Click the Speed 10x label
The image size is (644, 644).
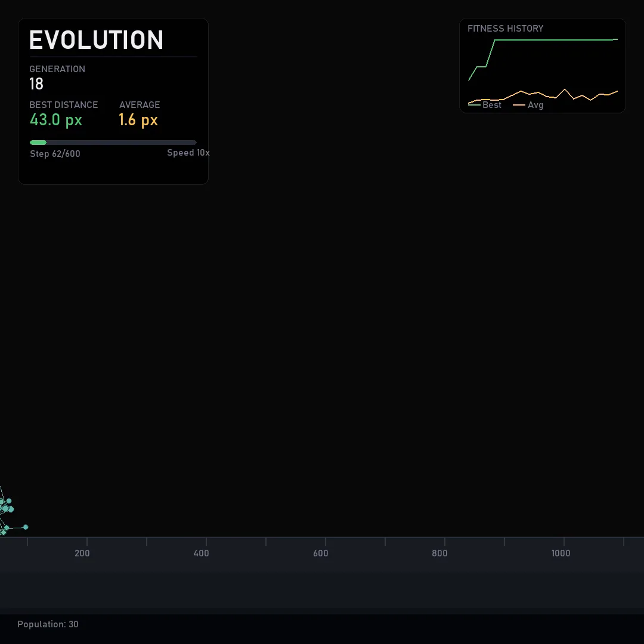[188, 153]
